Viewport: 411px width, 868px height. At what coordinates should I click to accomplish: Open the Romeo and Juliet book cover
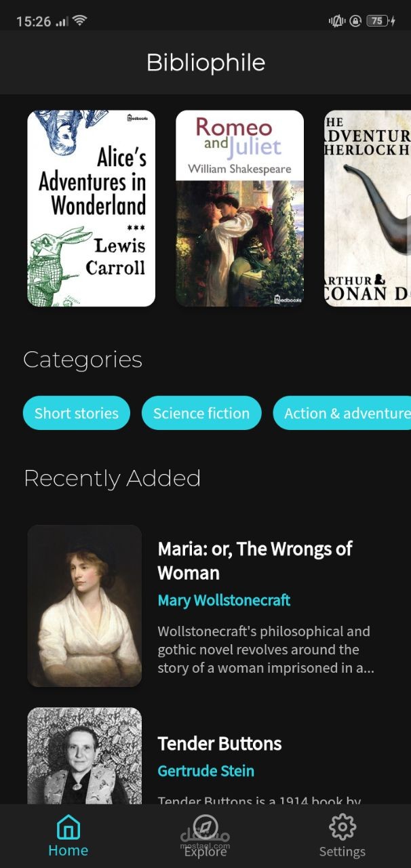239,208
